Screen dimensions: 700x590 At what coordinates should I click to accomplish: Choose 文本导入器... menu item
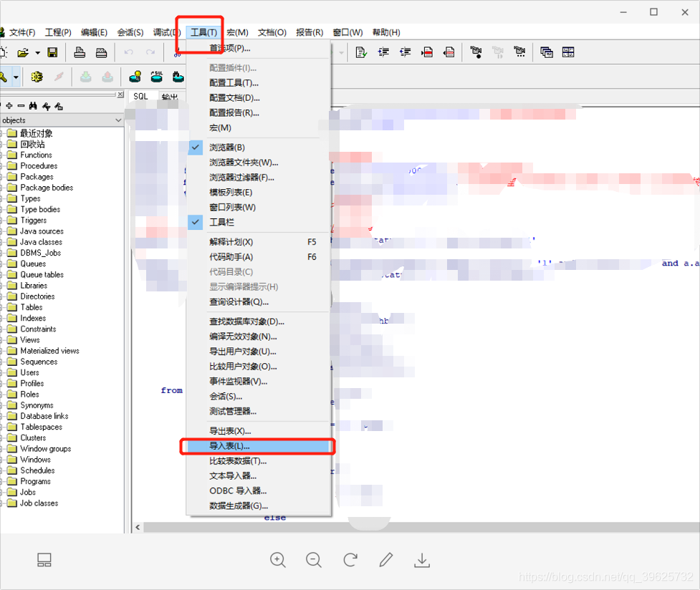click(x=259, y=475)
